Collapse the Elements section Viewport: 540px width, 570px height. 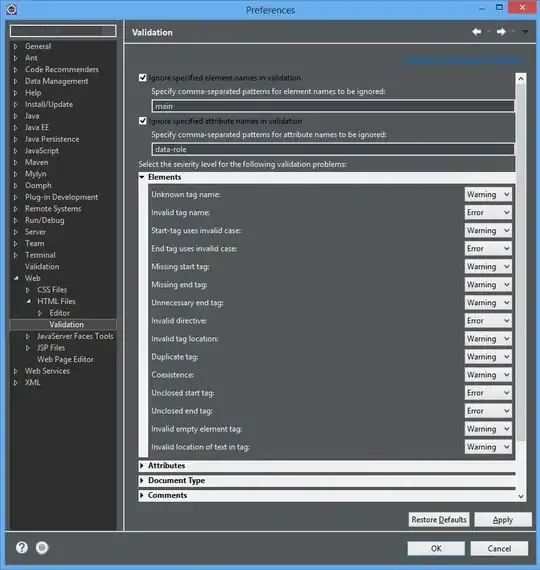[x=142, y=177]
